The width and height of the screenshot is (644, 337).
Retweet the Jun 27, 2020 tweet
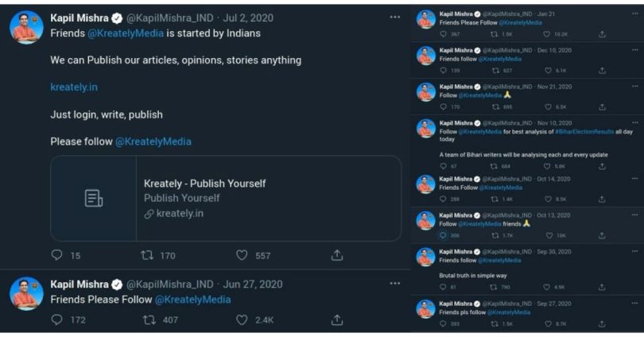click(x=148, y=320)
